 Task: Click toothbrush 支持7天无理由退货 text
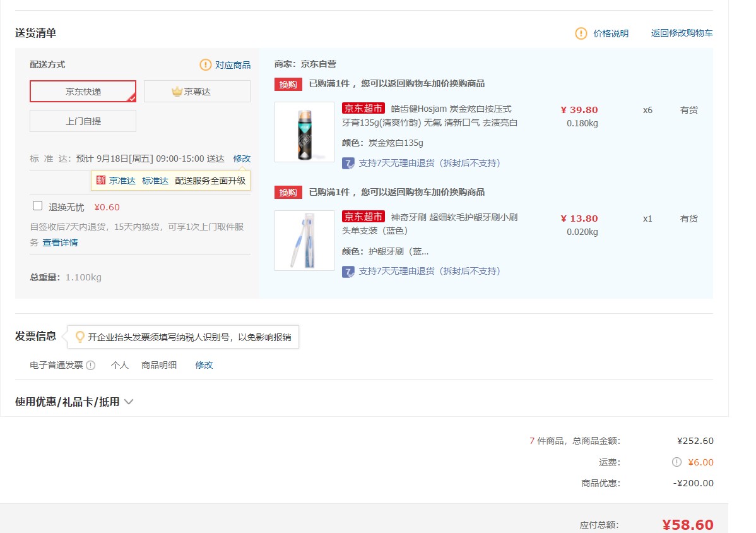pyautogui.click(x=430, y=271)
